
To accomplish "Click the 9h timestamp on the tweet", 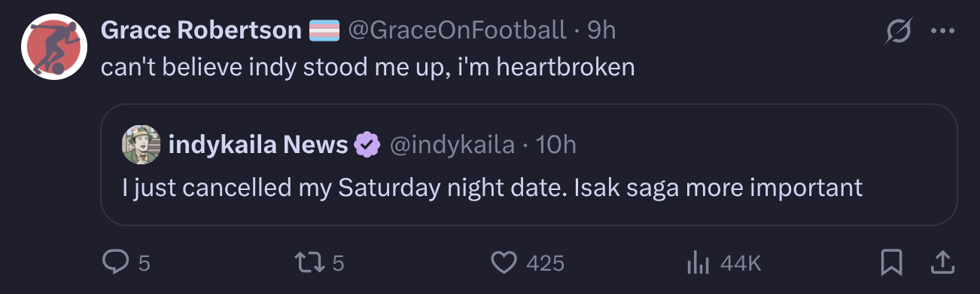I will 601,30.
